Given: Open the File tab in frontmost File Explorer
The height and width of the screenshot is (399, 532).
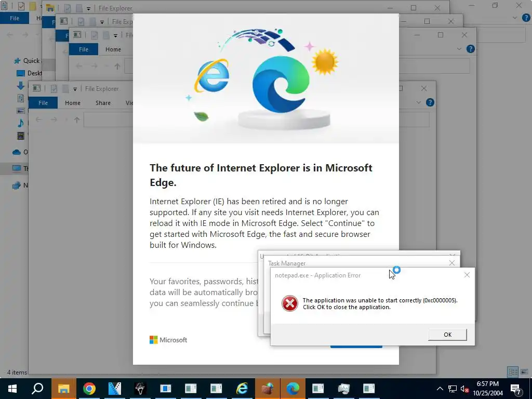Looking at the screenshot, I should [43, 103].
